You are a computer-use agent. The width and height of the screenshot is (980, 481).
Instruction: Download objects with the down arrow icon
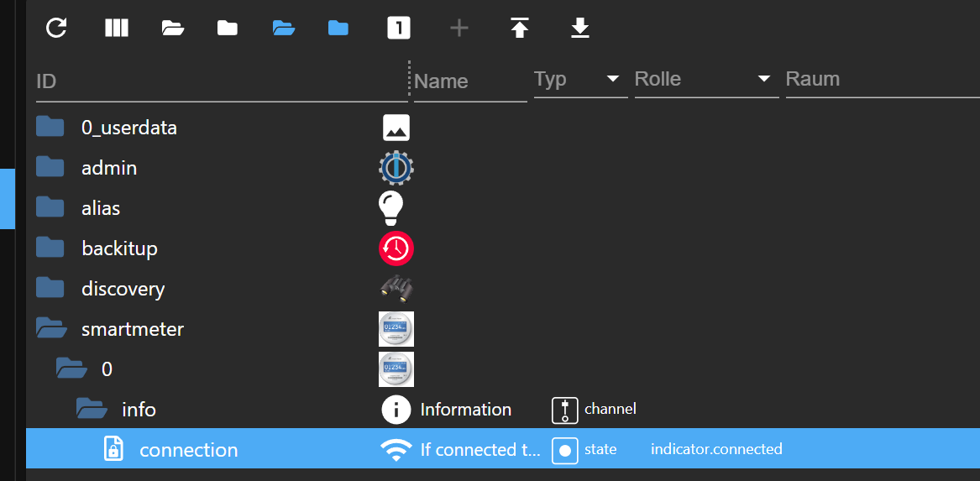click(x=580, y=28)
